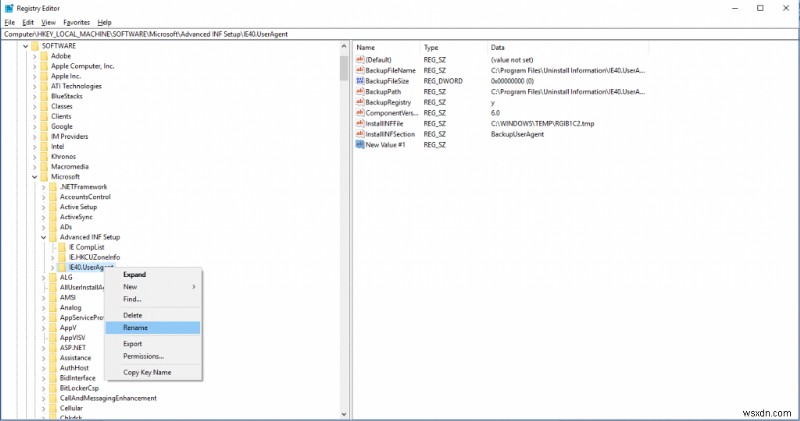Click the Type column header
The image size is (800, 421).
[x=453, y=47]
